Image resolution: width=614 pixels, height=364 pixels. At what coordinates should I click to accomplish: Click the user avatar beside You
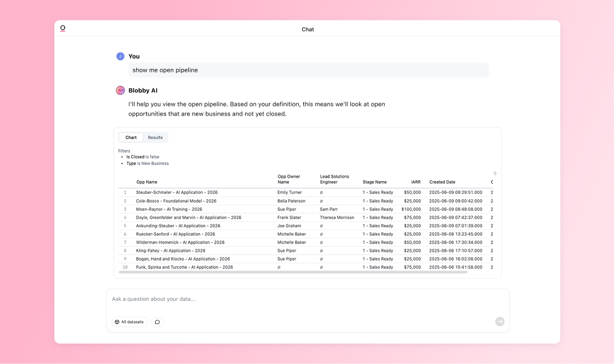click(120, 56)
